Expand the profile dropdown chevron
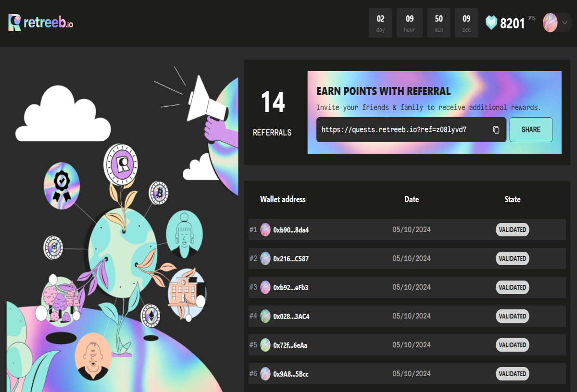This screenshot has width=577, height=392. coord(565,23)
